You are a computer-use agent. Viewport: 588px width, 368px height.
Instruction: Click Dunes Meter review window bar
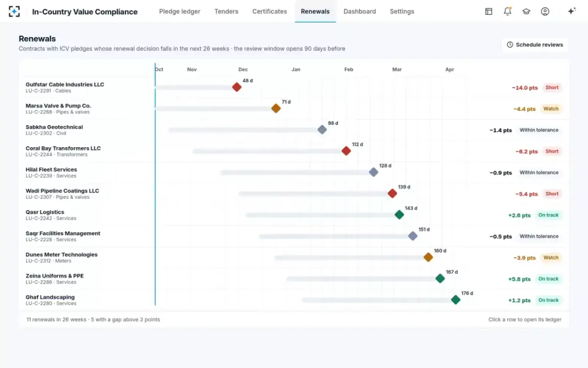pos(351,258)
